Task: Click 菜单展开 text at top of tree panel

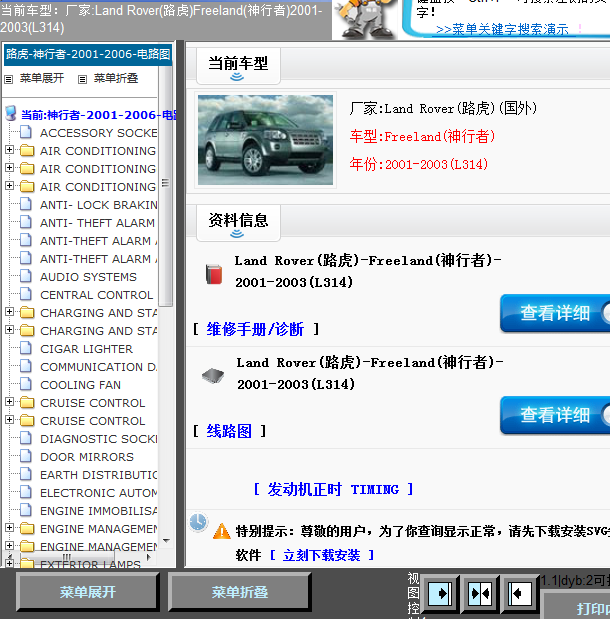Action: point(42,78)
